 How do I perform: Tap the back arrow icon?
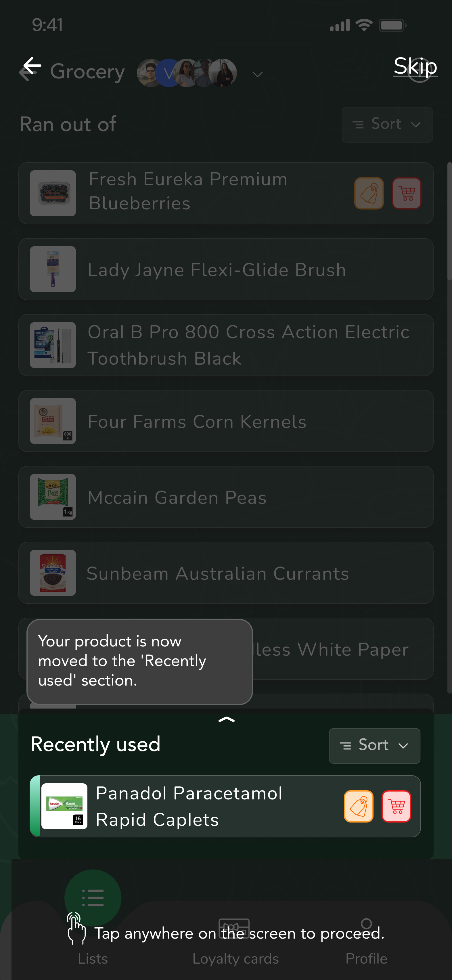31,68
